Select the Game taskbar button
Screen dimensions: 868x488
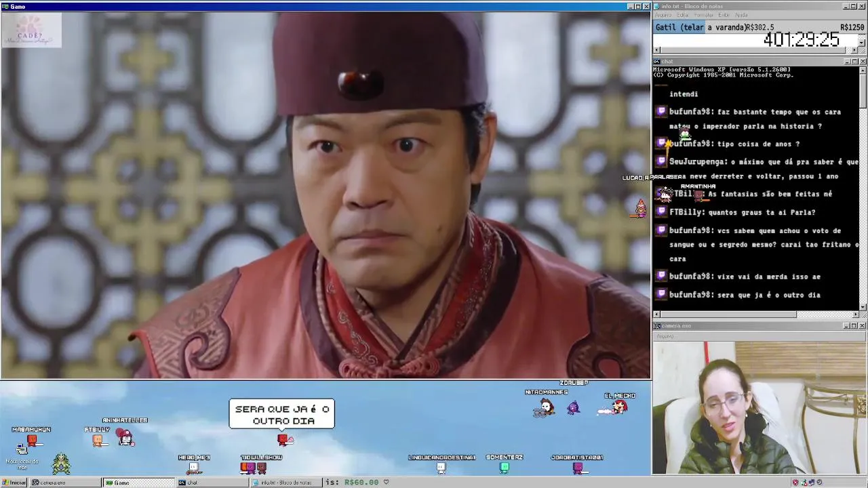138,483
